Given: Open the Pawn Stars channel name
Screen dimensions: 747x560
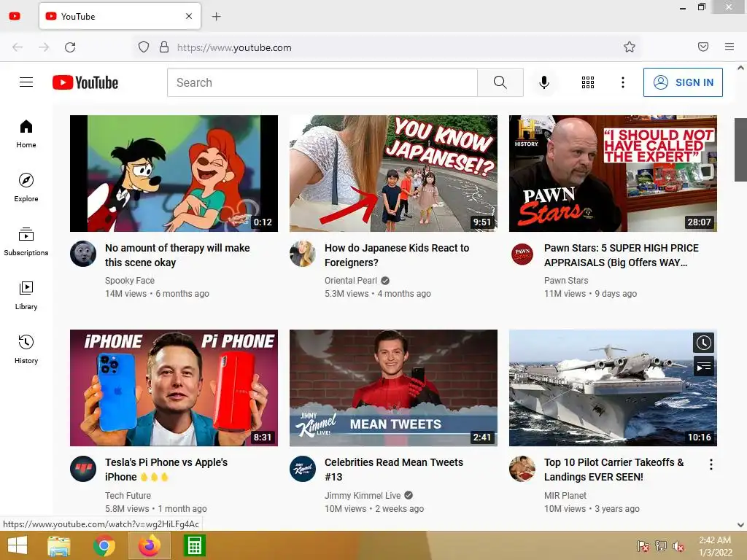Looking at the screenshot, I should click(x=566, y=281).
